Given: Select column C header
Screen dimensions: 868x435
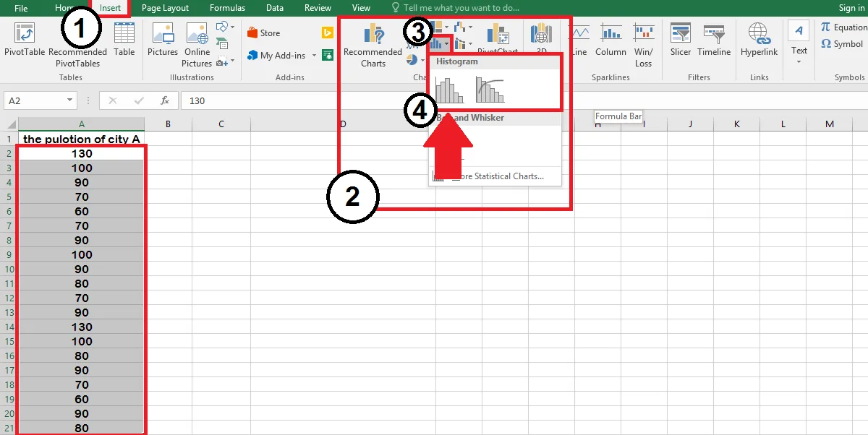Looking at the screenshot, I should (x=221, y=124).
